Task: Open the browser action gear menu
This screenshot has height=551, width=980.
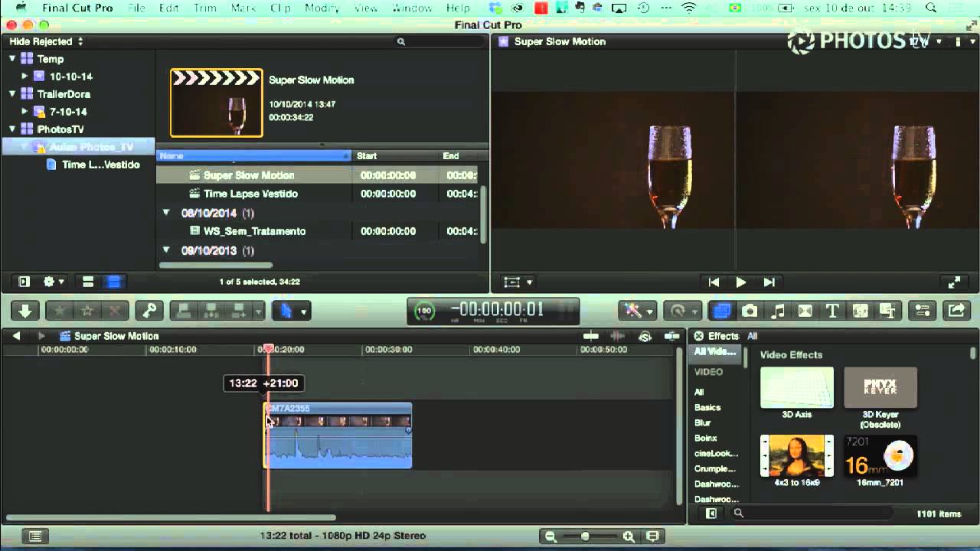Action: pos(54,282)
